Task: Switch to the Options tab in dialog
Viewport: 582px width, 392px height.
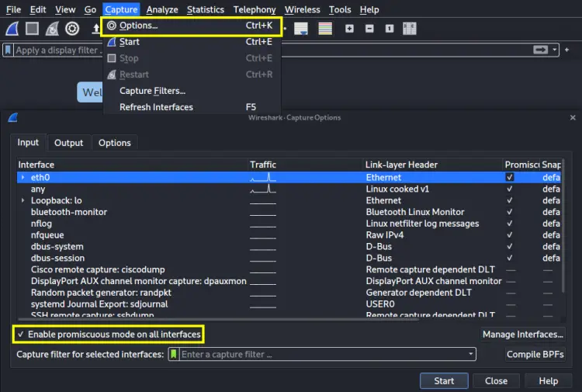Action: pos(115,143)
